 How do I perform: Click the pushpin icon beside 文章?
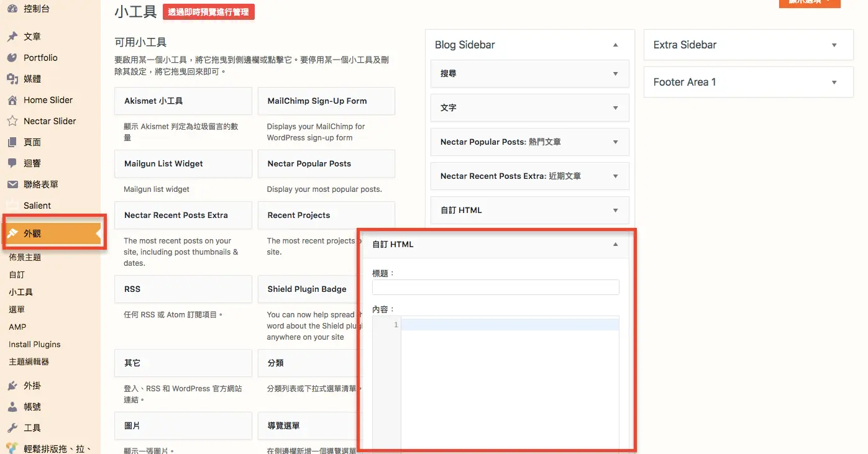point(12,37)
